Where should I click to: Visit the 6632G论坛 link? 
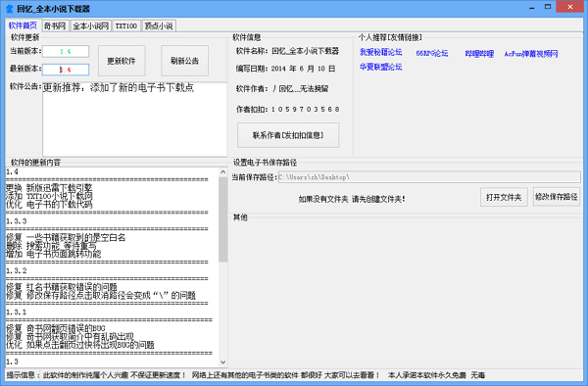(432, 53)
